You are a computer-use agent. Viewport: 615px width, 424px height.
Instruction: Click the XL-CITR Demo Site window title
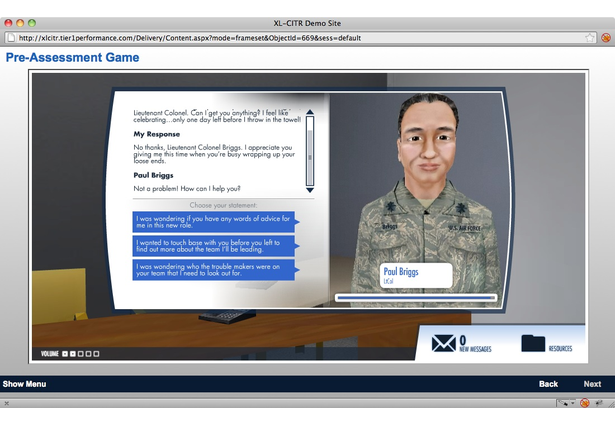(307, 23)
